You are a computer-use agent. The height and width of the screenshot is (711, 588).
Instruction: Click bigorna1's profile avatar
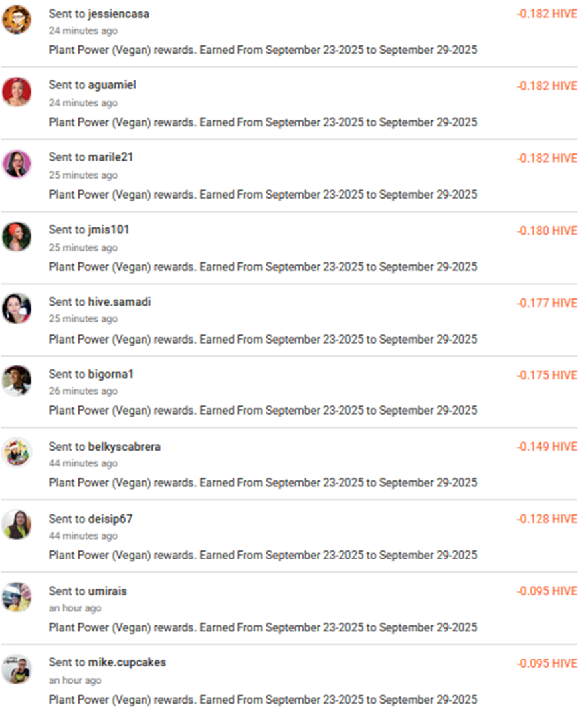pyautogui.click(x=17, y=381)
